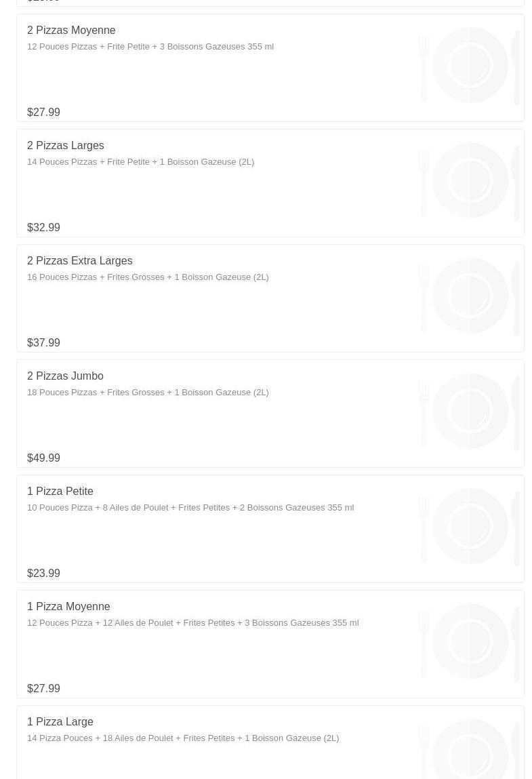Open the 2 Pizzas Moyenne menu item title

tap(71, 31)
